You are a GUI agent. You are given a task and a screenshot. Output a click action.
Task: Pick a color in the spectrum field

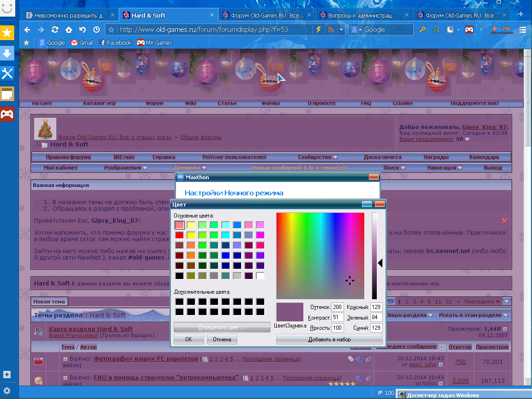click(x=320, y=256)
